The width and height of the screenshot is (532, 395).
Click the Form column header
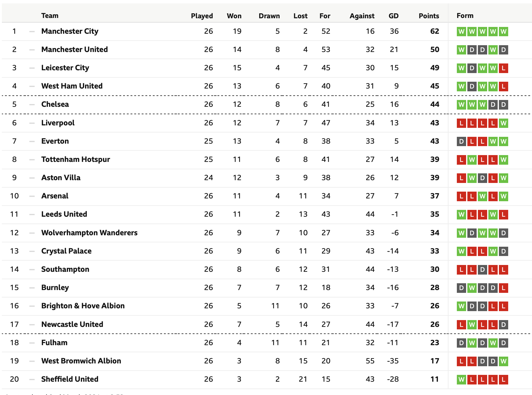click(465, 16)
